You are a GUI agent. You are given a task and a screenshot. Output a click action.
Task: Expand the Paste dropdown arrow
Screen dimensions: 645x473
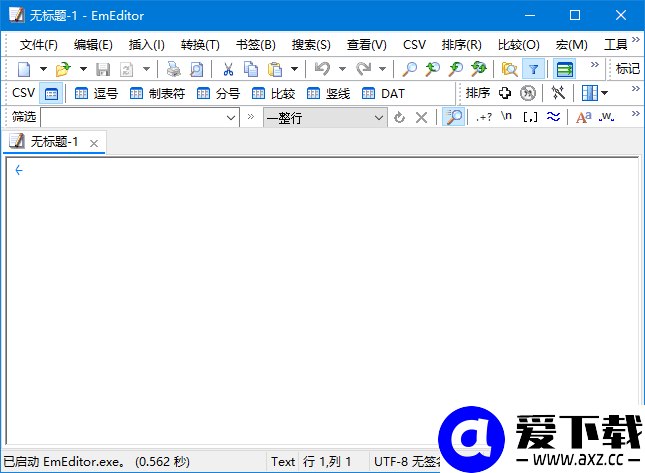(x=294, y=69)
